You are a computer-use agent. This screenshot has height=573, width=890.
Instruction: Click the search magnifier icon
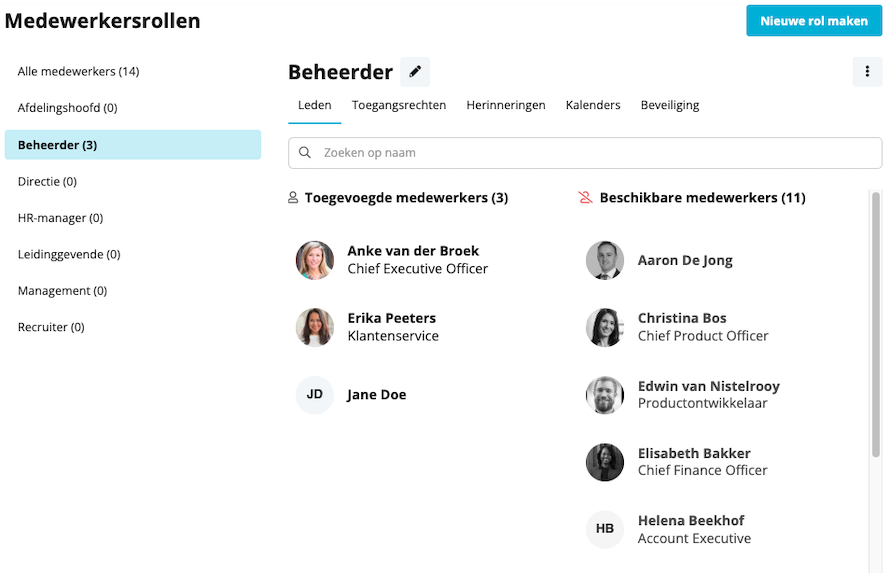(x=305, y=153)
